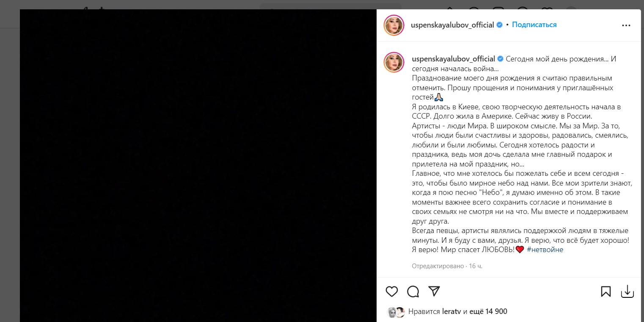Like the post with the heart icon
The image size is (644, 322).
click(x=392, y=291)
